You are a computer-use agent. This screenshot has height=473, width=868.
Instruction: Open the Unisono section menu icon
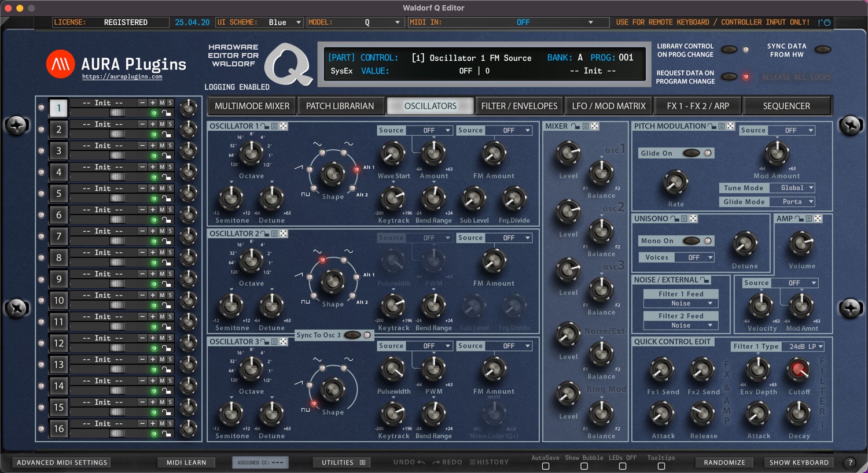[x=684, y=219]
